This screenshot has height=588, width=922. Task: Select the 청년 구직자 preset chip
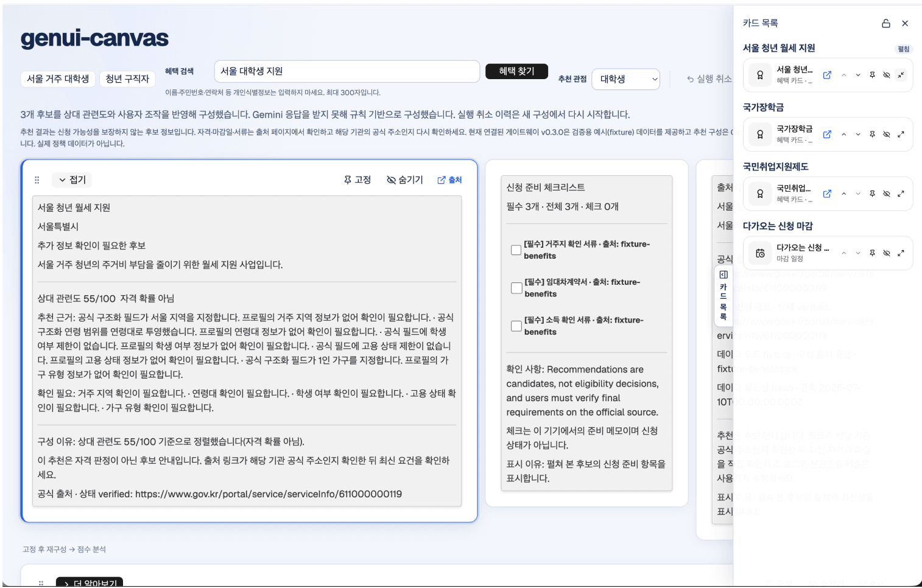tap(127, 79)
